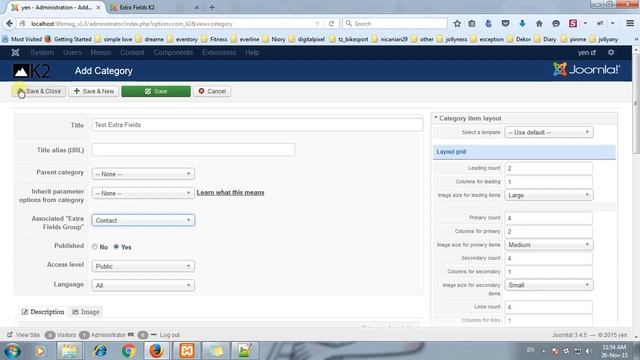Switch to the Image tab

point(86,312)
